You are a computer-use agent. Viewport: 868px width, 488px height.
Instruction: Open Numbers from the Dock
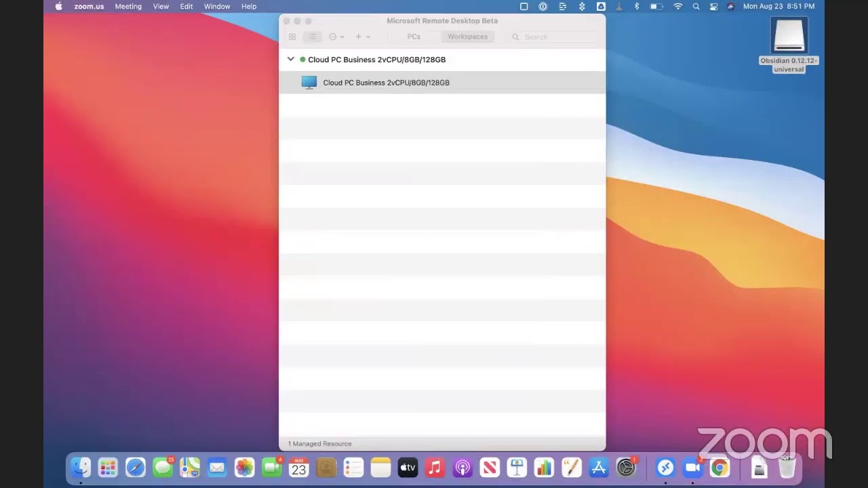click(544, 468)
